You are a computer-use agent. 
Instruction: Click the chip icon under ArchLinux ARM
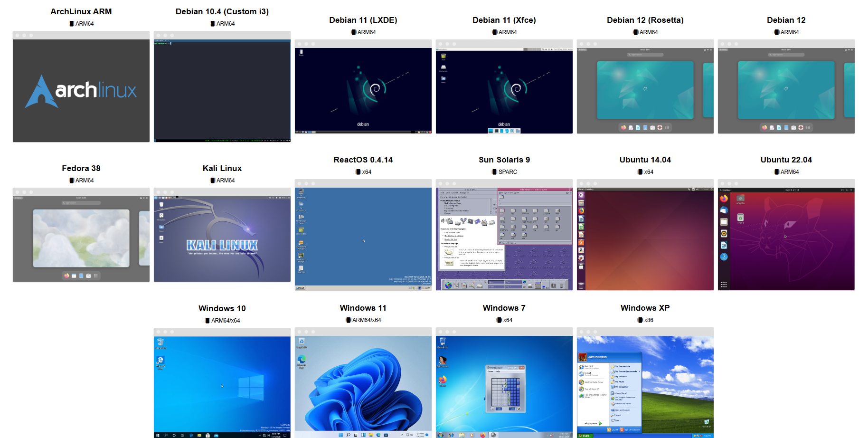[x=71, y=24]
